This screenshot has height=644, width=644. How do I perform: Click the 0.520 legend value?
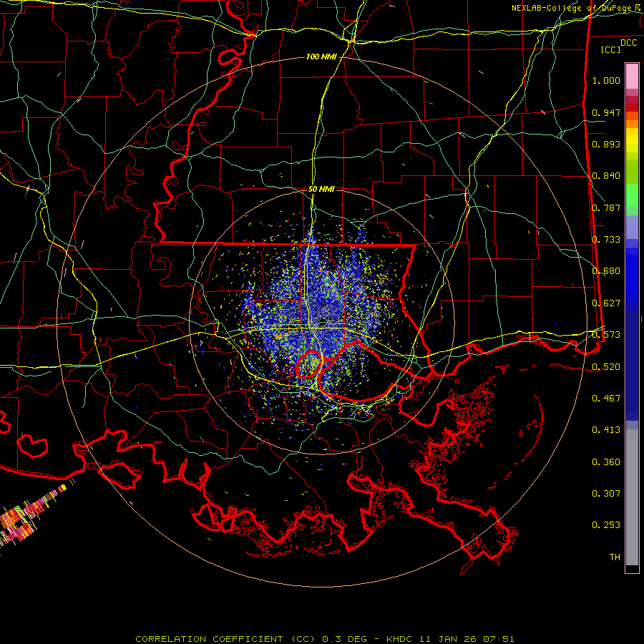(x=606, y=367)
